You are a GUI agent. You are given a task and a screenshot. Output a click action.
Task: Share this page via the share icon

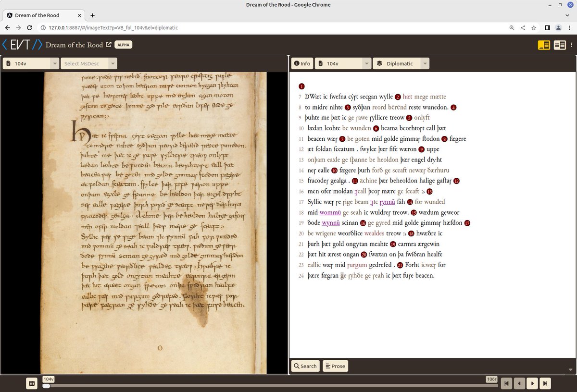pyautogui.click(x=523, y=28)
